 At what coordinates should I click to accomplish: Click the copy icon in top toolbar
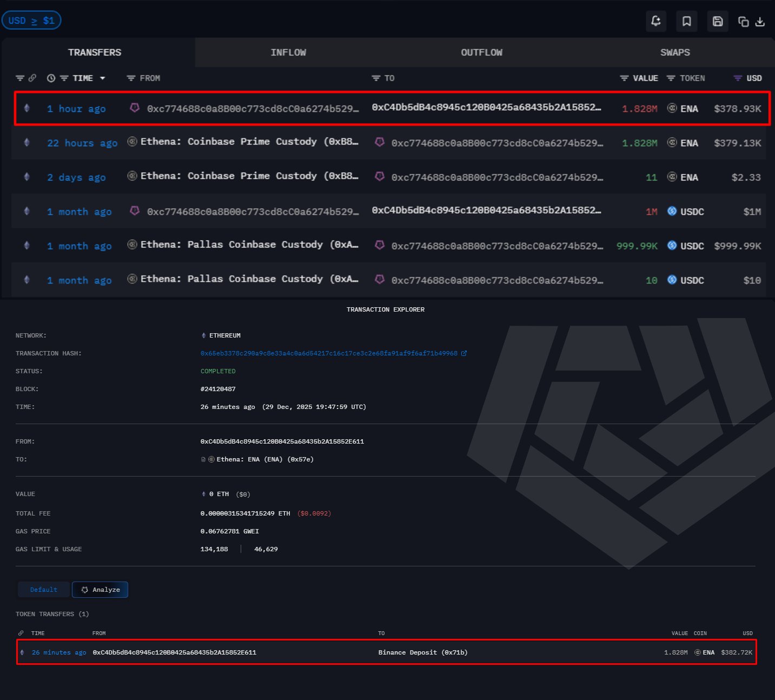[744, 22]
